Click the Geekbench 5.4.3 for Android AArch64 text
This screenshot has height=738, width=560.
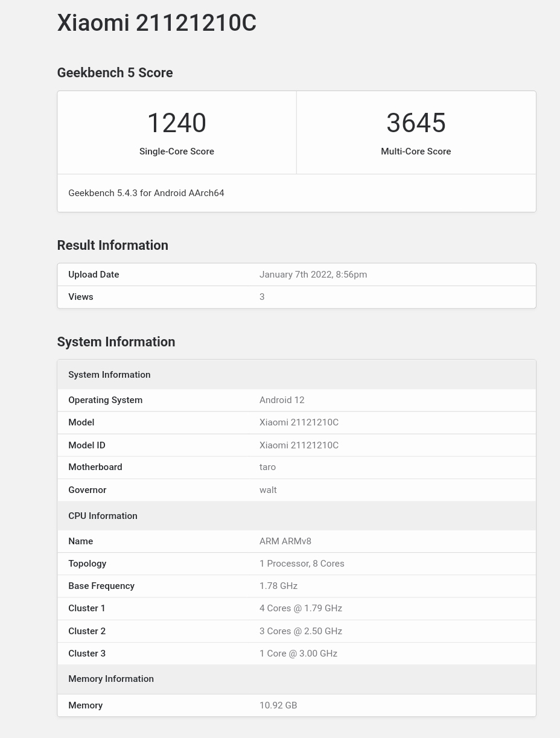(146, 193)
